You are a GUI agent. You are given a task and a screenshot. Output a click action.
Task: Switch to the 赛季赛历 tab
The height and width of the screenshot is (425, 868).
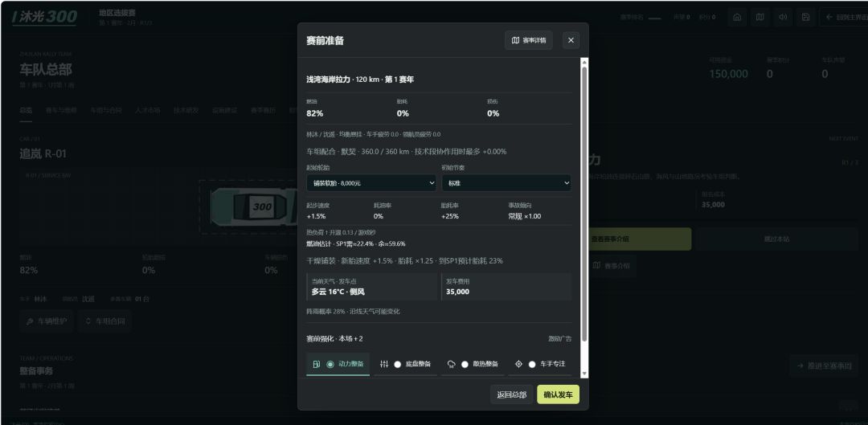[263, 110]
